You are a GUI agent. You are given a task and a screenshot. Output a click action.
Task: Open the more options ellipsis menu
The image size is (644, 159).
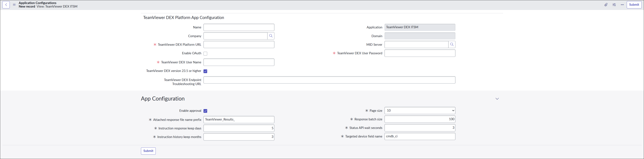click(x=622, y=5)
